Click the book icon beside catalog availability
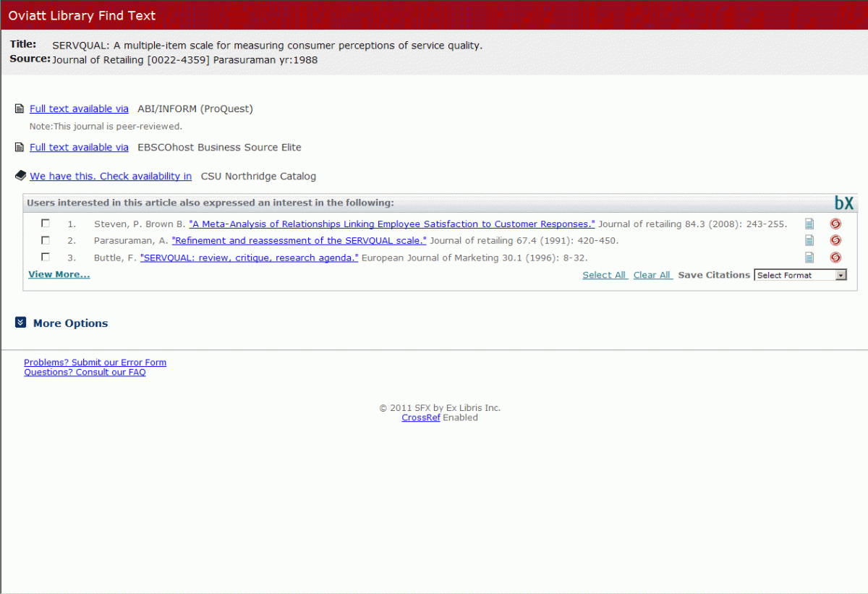 tap(20, 176)
